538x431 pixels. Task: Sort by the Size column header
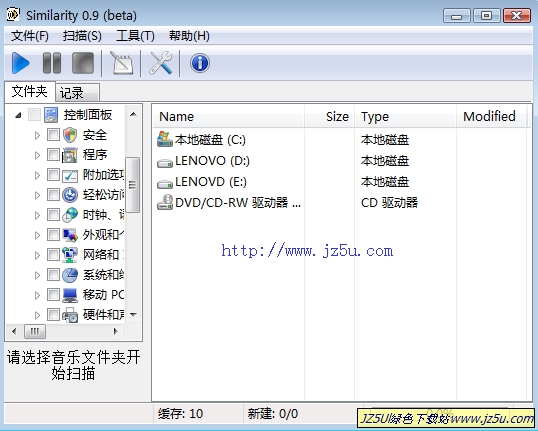(329, 117)
